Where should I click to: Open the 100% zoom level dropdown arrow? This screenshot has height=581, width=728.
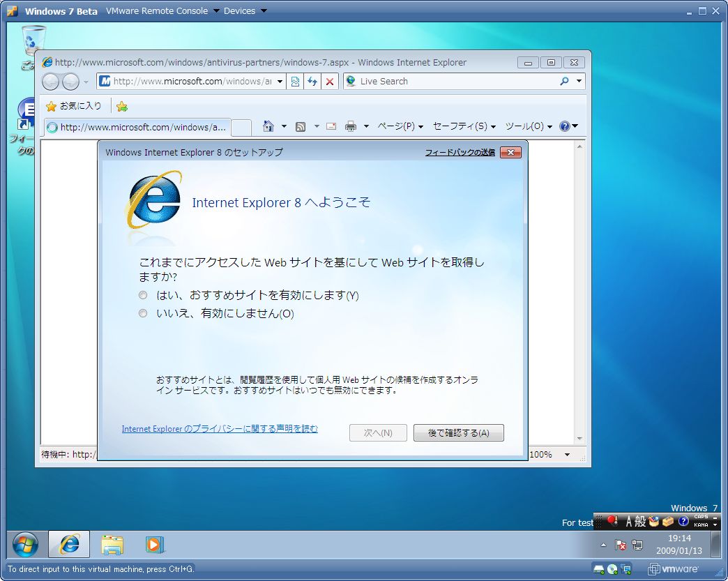[567, 455]
